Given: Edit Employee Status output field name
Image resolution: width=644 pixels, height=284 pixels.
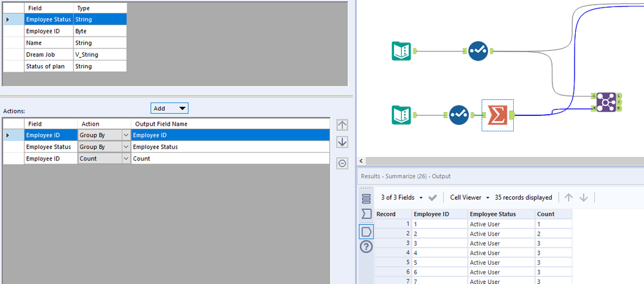Looking at the screenshot, I should click(230, 147).
